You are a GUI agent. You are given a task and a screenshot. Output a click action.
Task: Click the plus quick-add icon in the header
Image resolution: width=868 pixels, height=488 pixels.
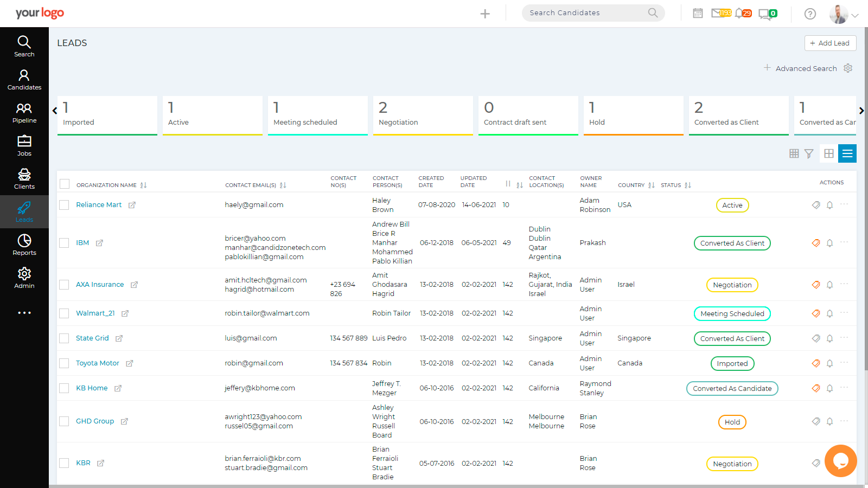point(485,14)
